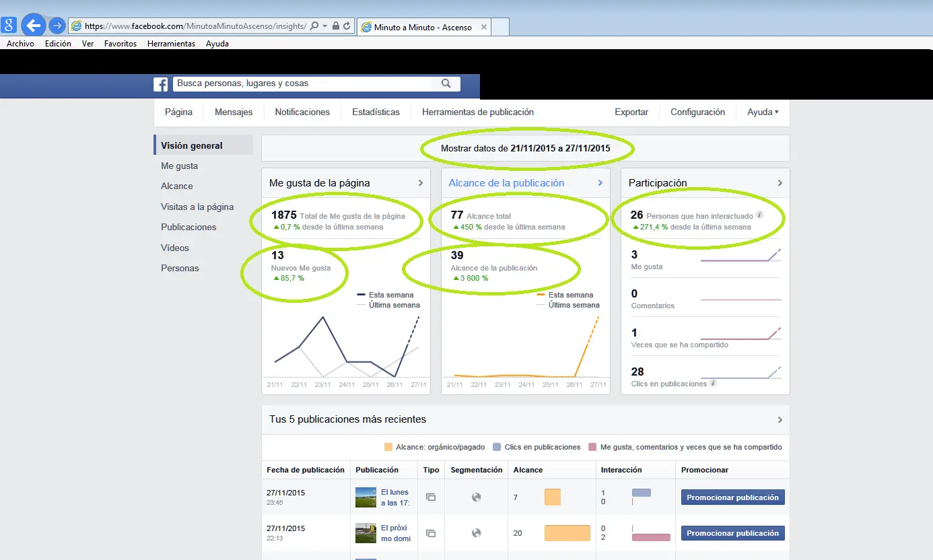Open the Configuración page tab
The image size is (933, 560).
[x=697, y=112]
